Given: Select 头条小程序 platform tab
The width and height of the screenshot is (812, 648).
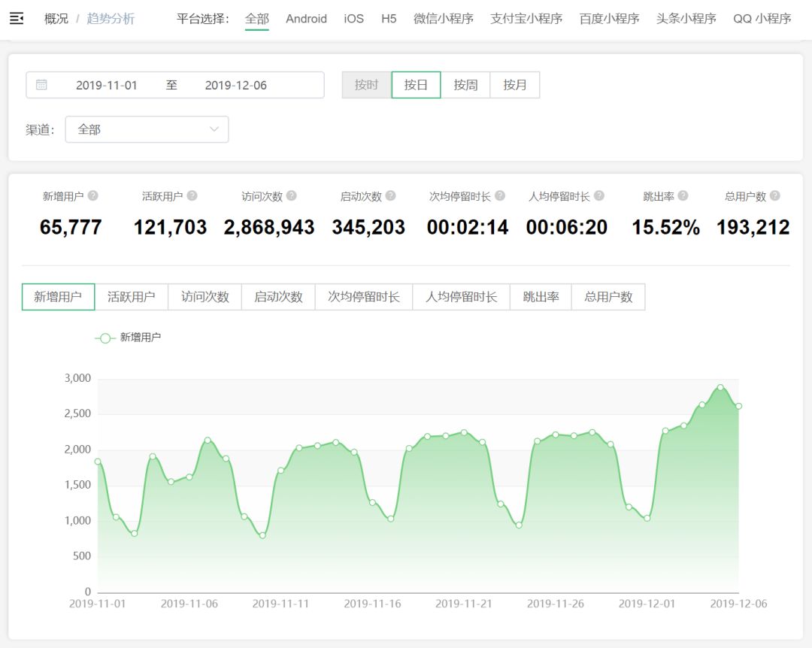Looking at the screenshot, I should pos(686,19).
